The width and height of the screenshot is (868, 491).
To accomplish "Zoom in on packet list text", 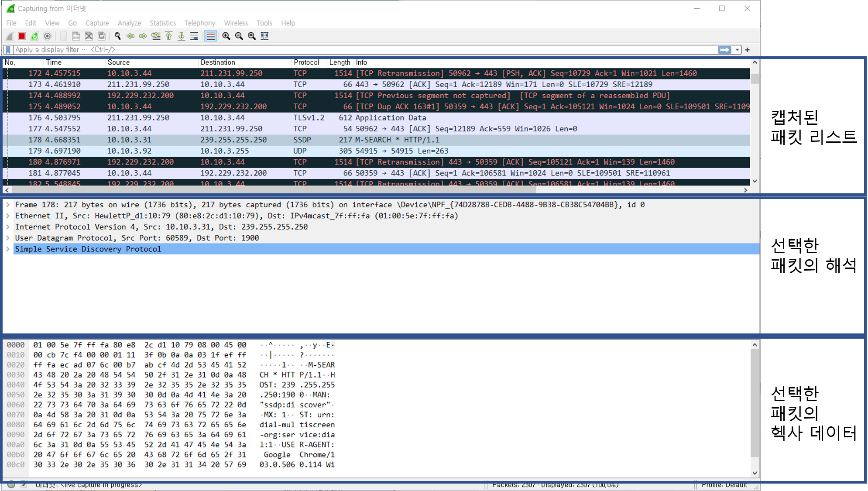I will click(x=226, y=36).
